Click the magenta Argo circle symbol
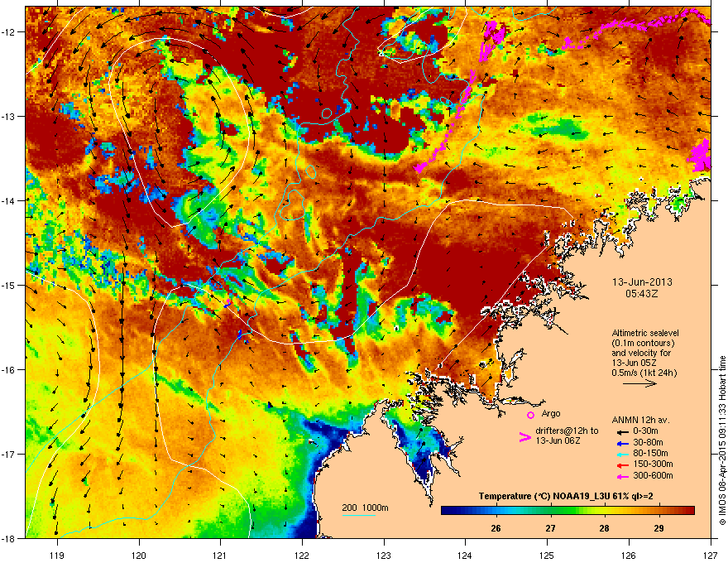The width and height of the screenshot is (728, 563). click(x=530, y=415)
